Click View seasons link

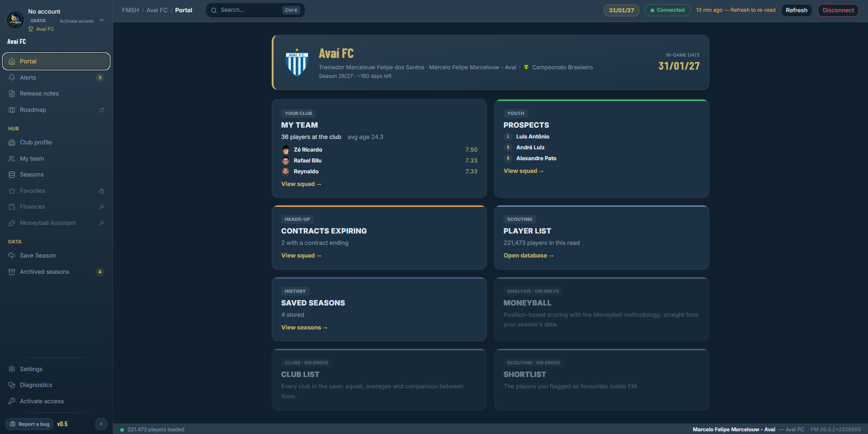(x=304, y=328)
